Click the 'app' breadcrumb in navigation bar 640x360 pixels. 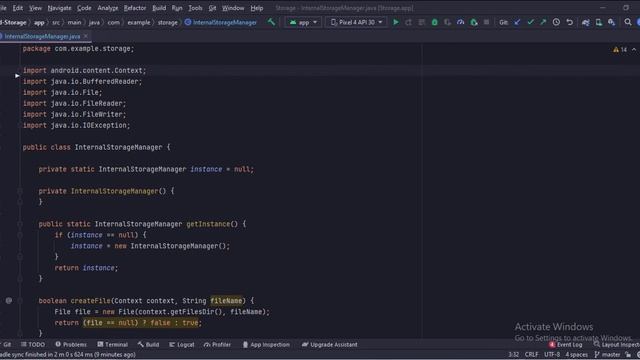pyautogui.click(x=39, y=22)
